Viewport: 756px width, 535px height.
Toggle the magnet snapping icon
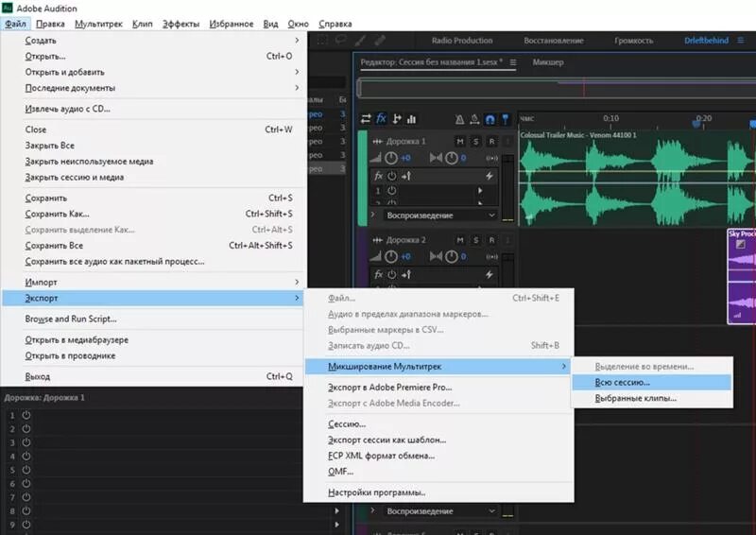click(x=490, y=119)
